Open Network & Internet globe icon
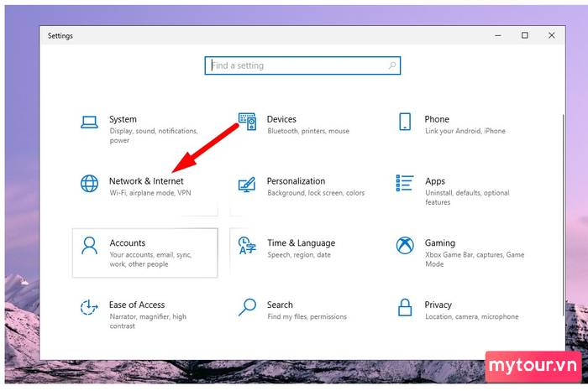Viewport: 588px width, 391px height. pyautogui.click(x=89, y=184)
